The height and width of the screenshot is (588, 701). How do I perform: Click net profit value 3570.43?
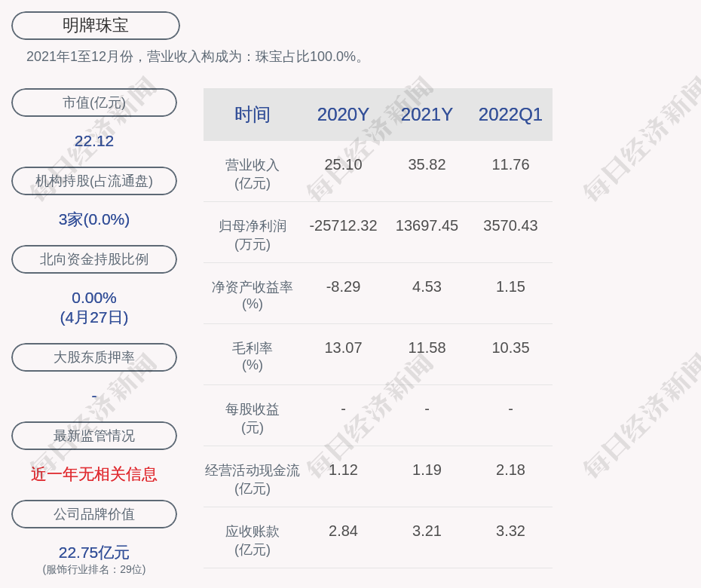pos(510,226)
